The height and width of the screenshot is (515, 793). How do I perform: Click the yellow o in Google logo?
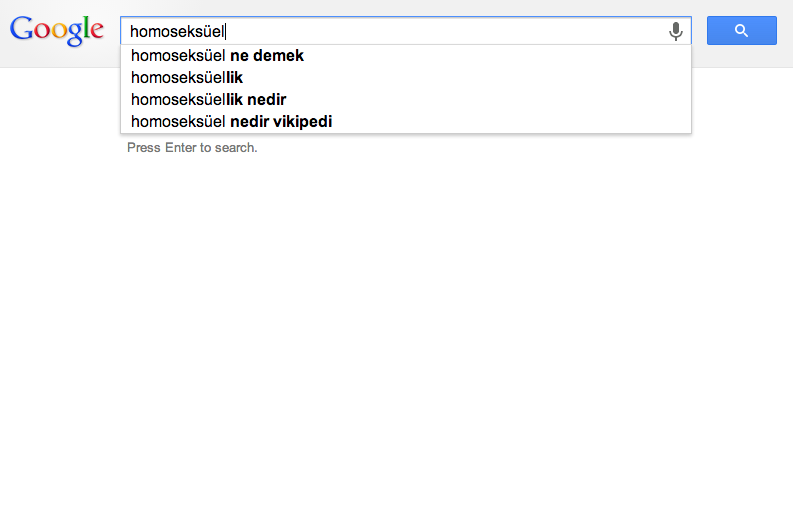(x=59, y=32)
